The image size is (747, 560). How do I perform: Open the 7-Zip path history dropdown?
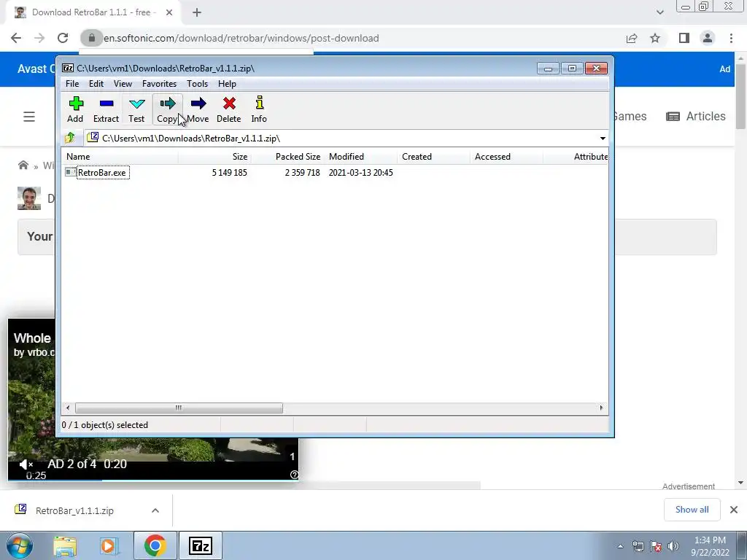coord(603,138)
